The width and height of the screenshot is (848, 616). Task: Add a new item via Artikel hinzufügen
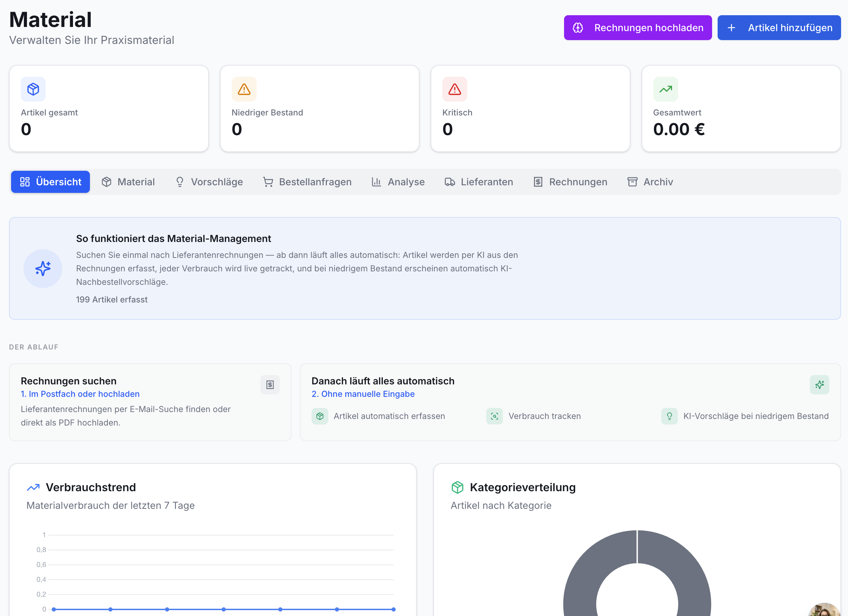click(x=779, y=28)
